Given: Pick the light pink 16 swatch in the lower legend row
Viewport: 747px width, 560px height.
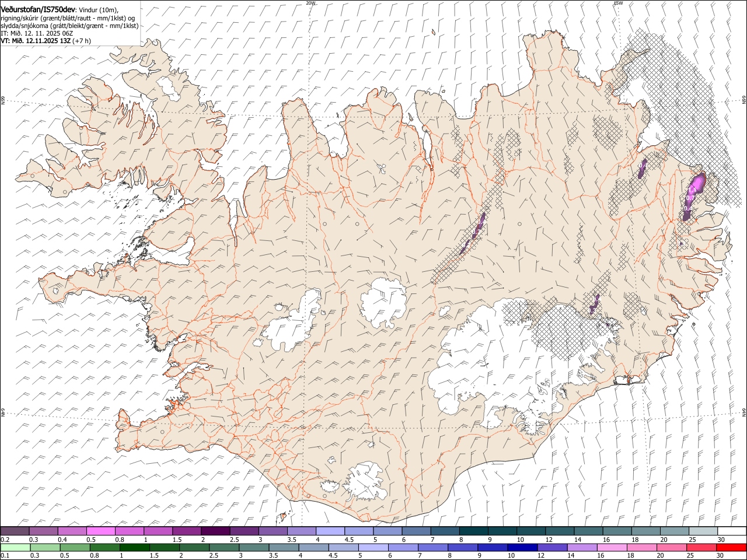Looking at the screenshot, I should point(612,548).
